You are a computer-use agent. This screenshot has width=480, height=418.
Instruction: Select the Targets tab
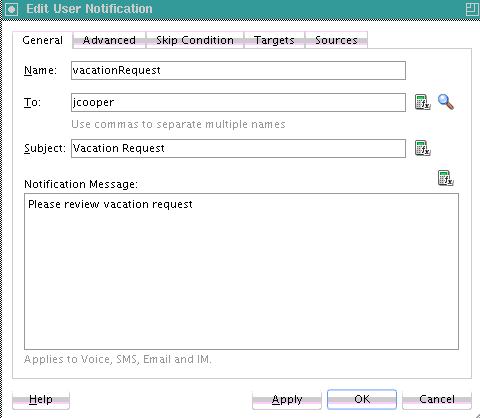(274, 40)
